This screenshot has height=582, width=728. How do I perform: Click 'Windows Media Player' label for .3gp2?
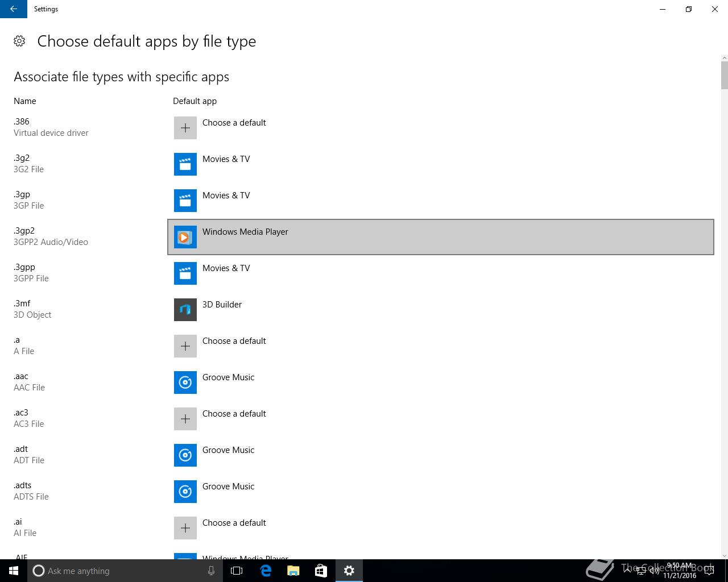(245, 232)
